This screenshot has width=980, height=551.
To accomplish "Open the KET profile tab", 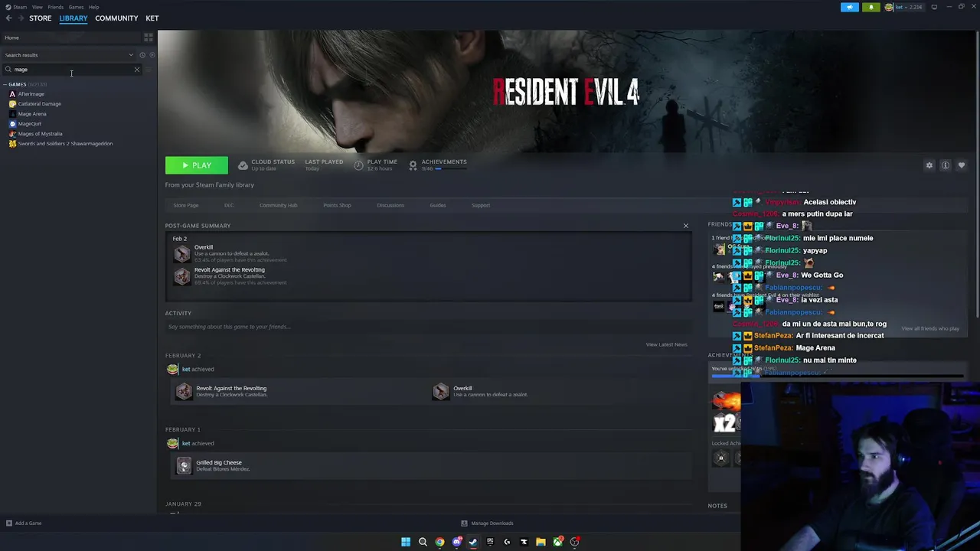I will point(152,18).
